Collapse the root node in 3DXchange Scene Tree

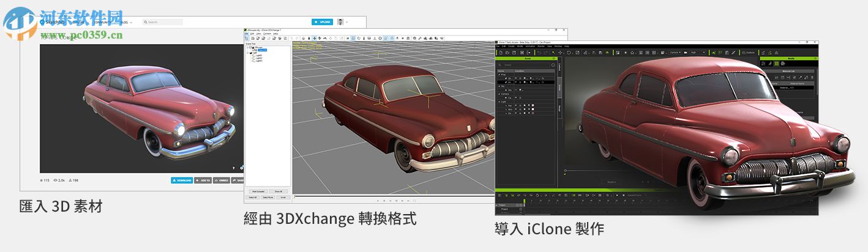click(247, 48)
